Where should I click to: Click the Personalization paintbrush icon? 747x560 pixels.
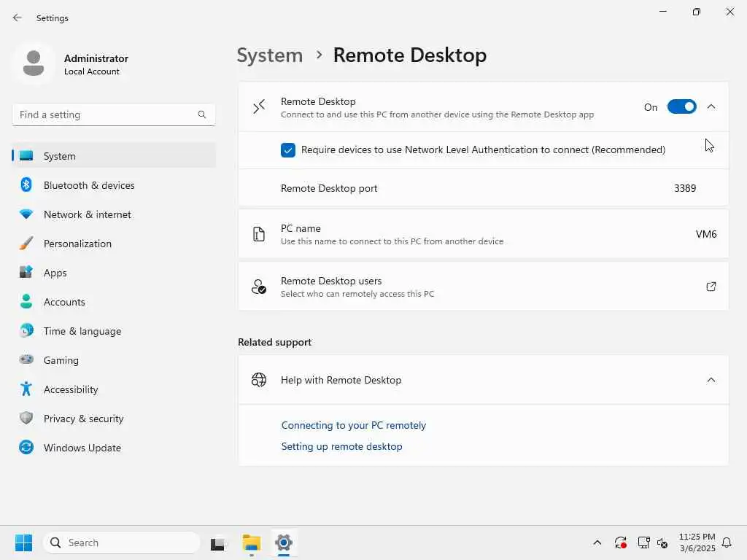(26, 244)
